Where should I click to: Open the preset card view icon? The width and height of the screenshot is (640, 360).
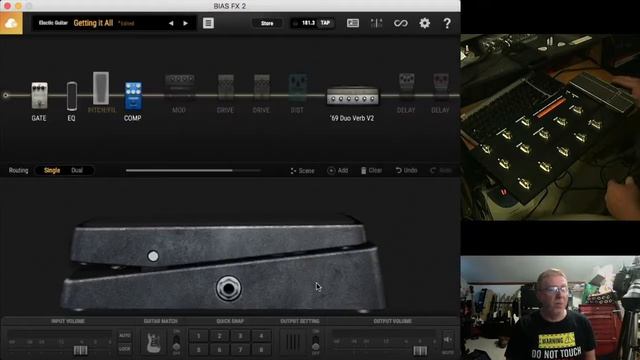pos(353,23)
